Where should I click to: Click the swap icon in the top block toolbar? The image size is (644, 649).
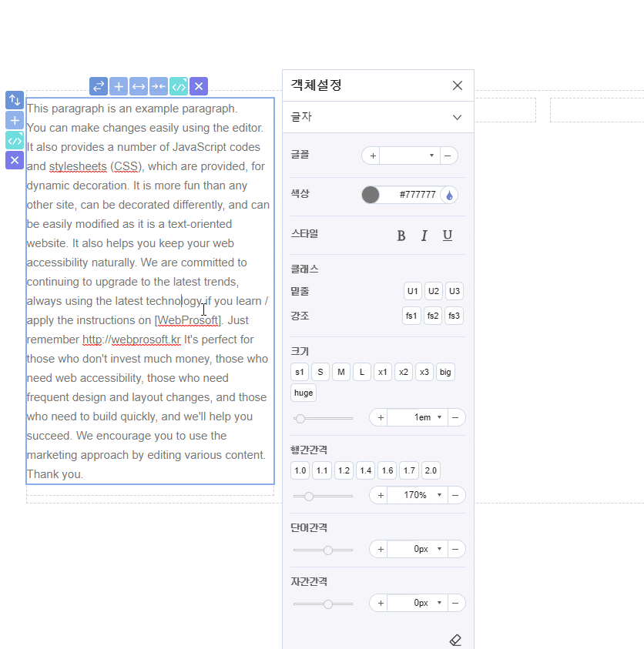pos(99,86)
